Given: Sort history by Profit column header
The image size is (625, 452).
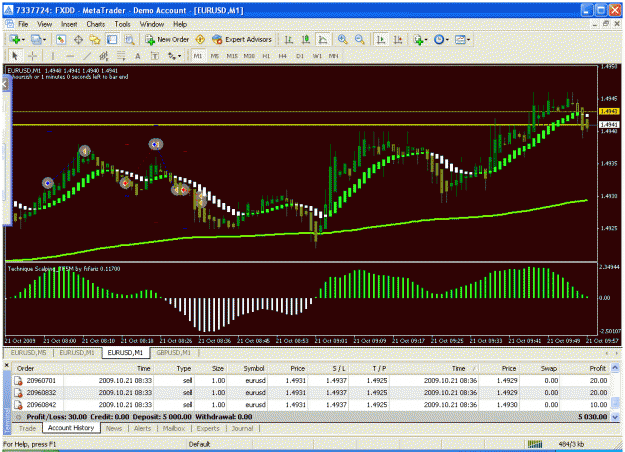Looking at the screenshot, I should click(597, 369).
